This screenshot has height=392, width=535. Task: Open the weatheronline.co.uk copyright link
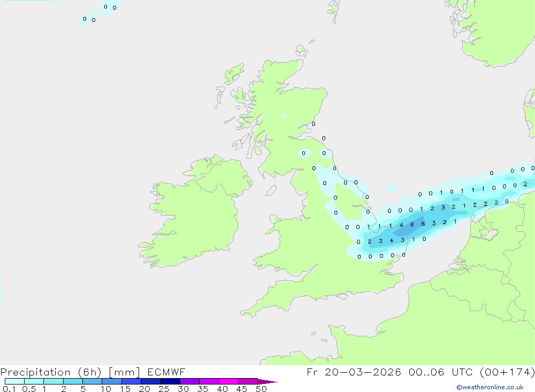click(x=490, y=387)
